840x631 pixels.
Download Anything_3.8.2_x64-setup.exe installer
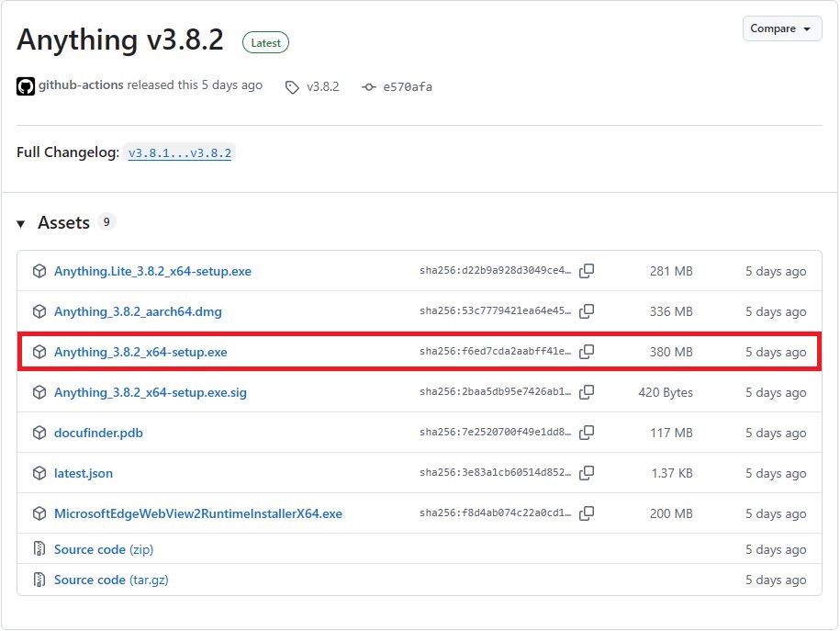pyautogui.click(x=140, y=352)
